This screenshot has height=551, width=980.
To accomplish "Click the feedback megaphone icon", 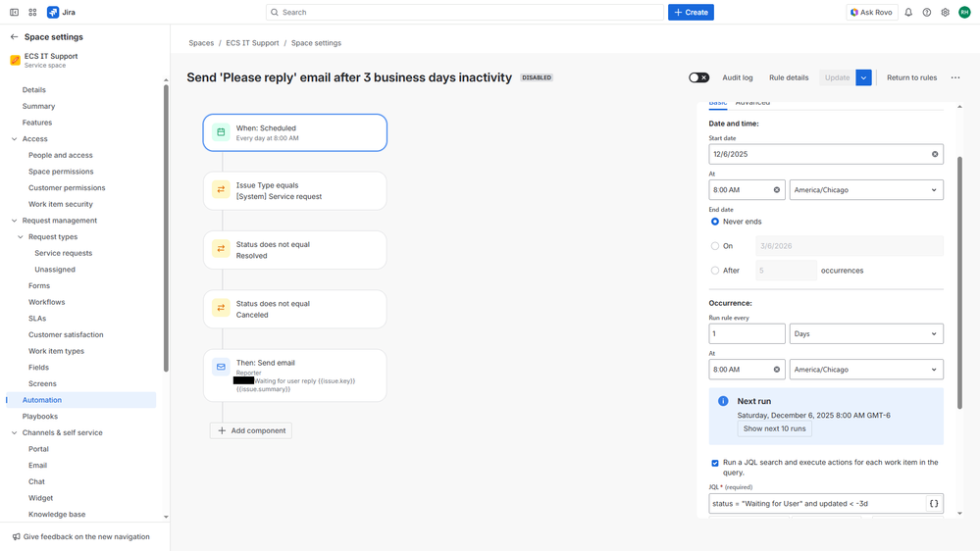I will [x=17, y=536].
